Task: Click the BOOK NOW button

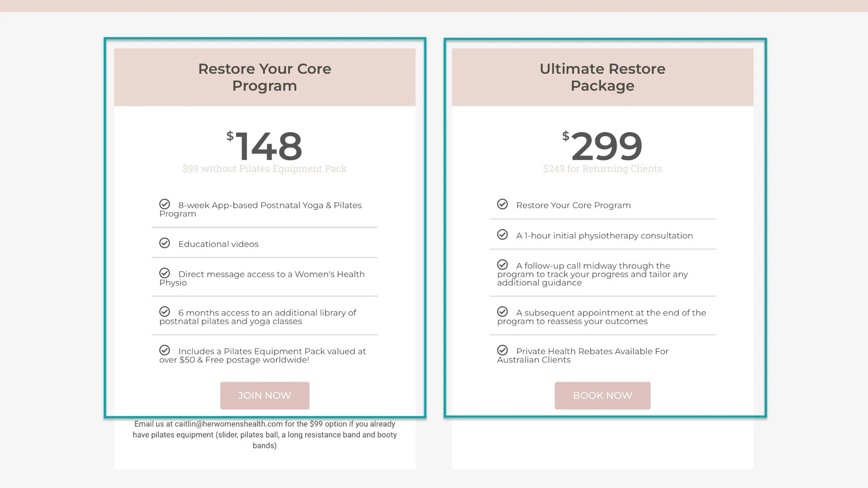Action: (x=602, y=396)
